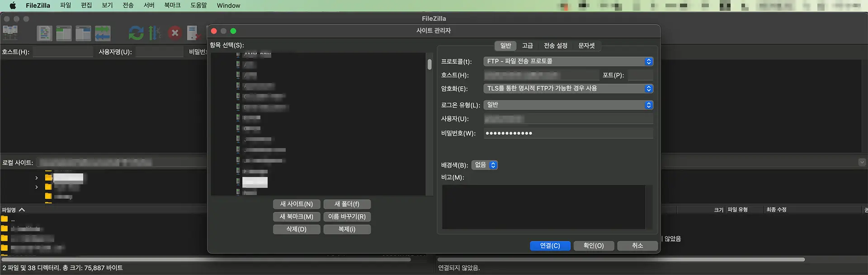868x275 pixels.
Task: Click the 비고 comments text area
Action: point(544,207)
